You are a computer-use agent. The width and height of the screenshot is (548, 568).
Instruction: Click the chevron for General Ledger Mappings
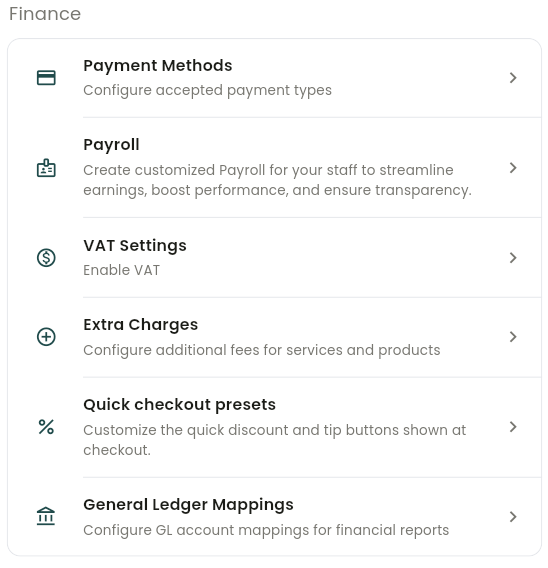[513, 517]
